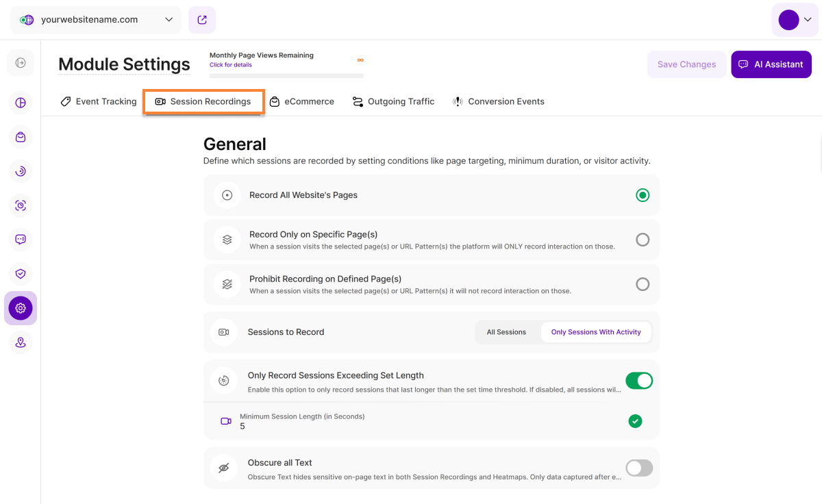The image size is (822, 504).
Task: Expand the sidebar with the arrow icon
Action: pos(21,63)
